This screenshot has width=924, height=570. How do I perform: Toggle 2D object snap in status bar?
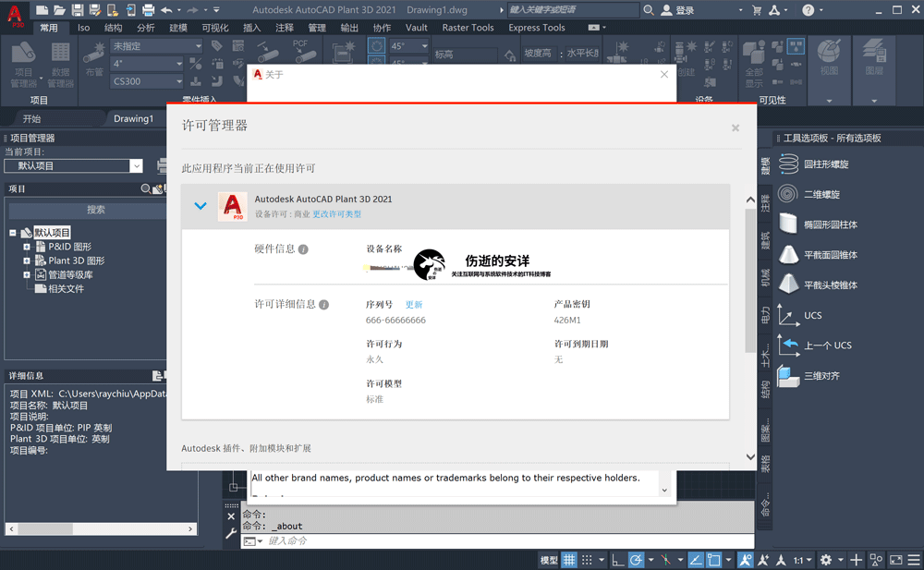pyautogui.click(x=713, y=560)
